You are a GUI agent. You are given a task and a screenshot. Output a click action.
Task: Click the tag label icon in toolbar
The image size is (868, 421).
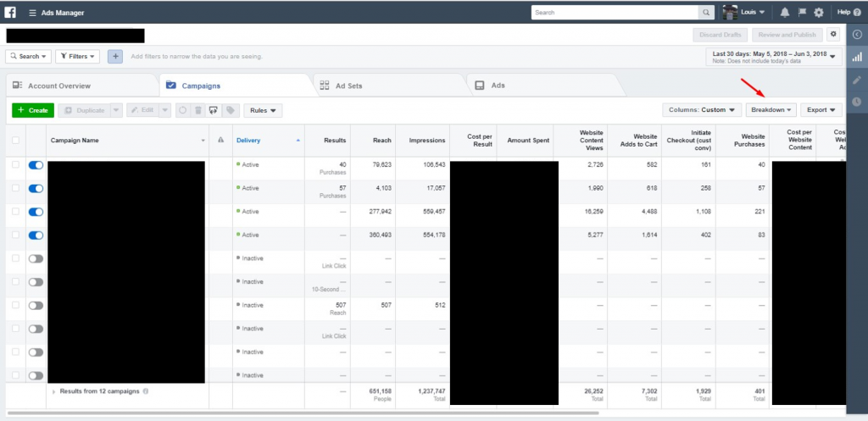point(231,110)
